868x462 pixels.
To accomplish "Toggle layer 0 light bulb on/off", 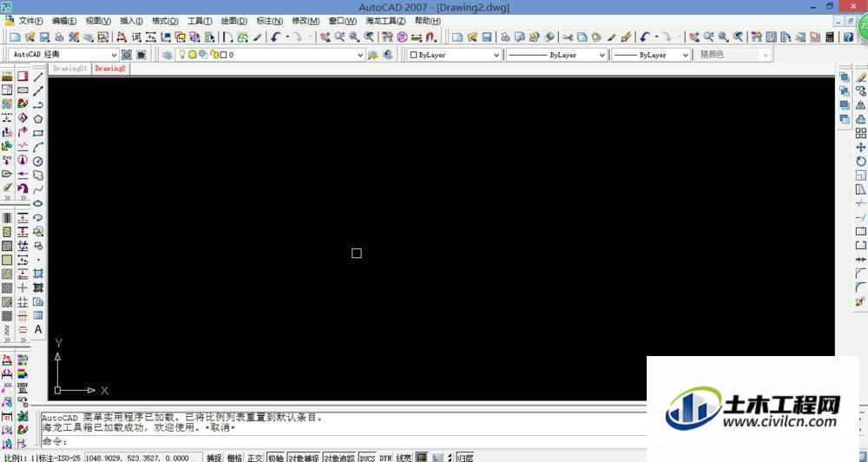I will point(181,55).
